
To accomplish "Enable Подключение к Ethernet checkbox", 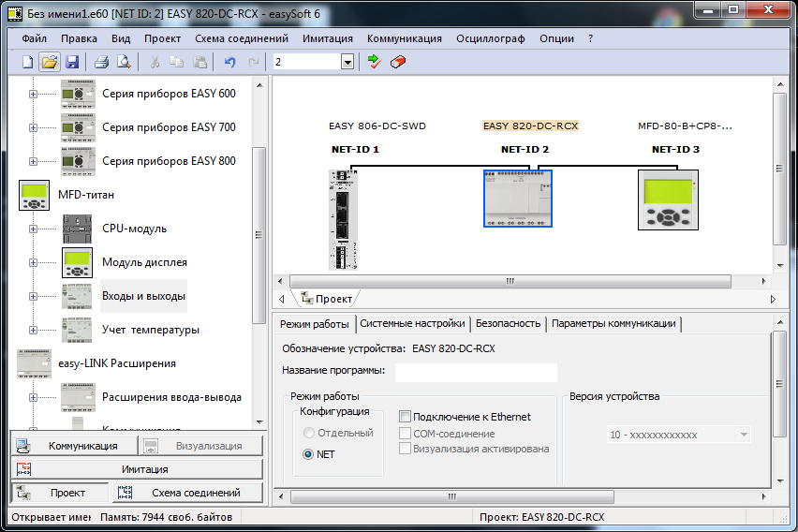I will click(406, 417).
